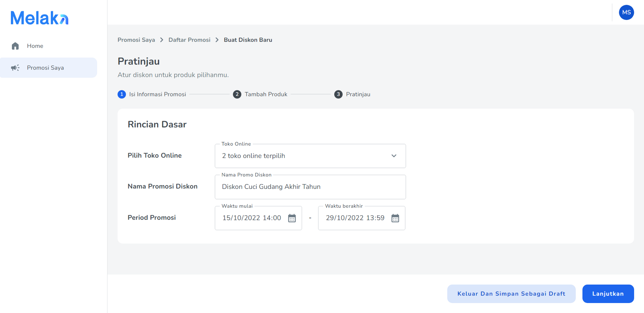This screenshot has width=644, height=313.
Task: Click the Melaka logo
Action: coord(40,18)
